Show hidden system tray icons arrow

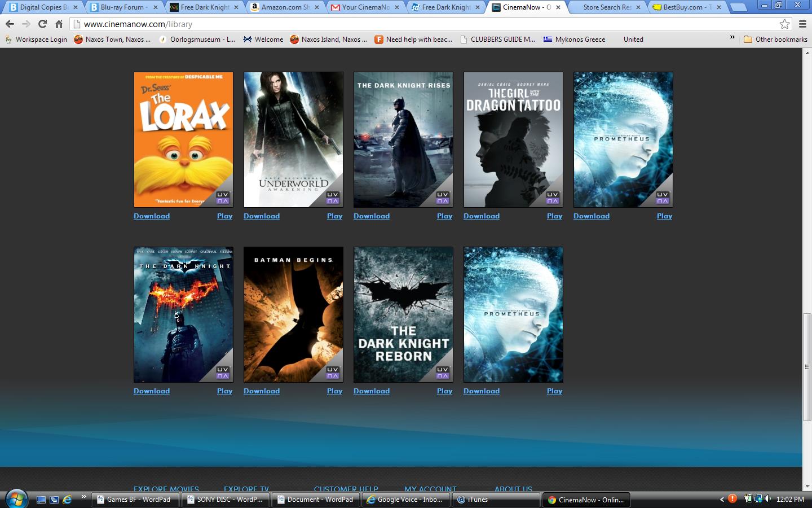coord(722,500)
